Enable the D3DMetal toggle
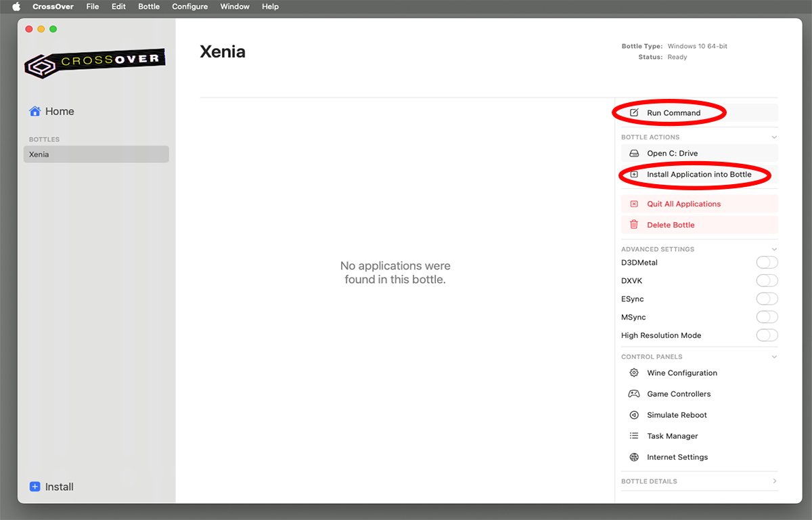The image size is (812, 520). click(x=767, y=262)
